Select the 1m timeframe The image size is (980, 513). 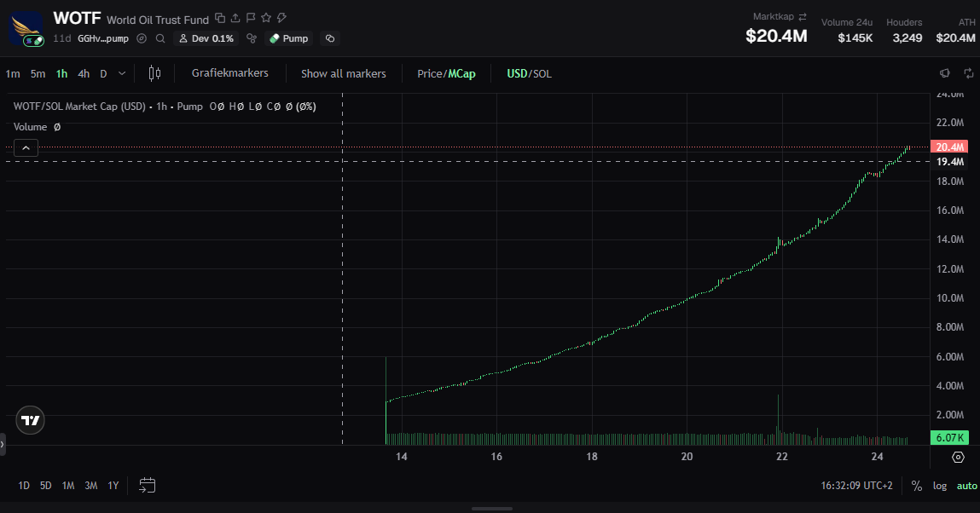13,73
